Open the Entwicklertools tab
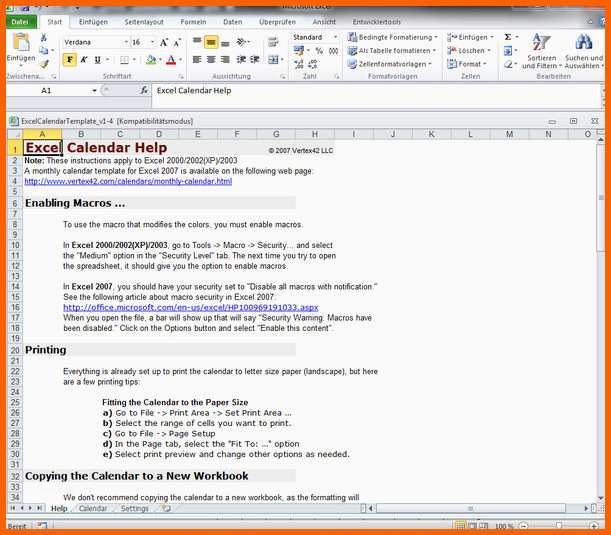This screenshot has width=611, height=535. tap(377, 22)
